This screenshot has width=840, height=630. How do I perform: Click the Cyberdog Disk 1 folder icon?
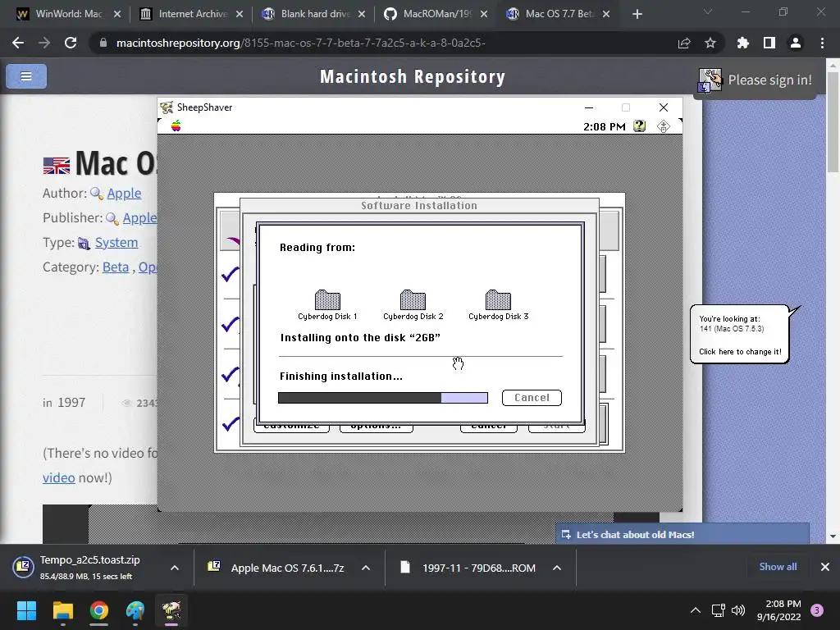coord(327,299)
